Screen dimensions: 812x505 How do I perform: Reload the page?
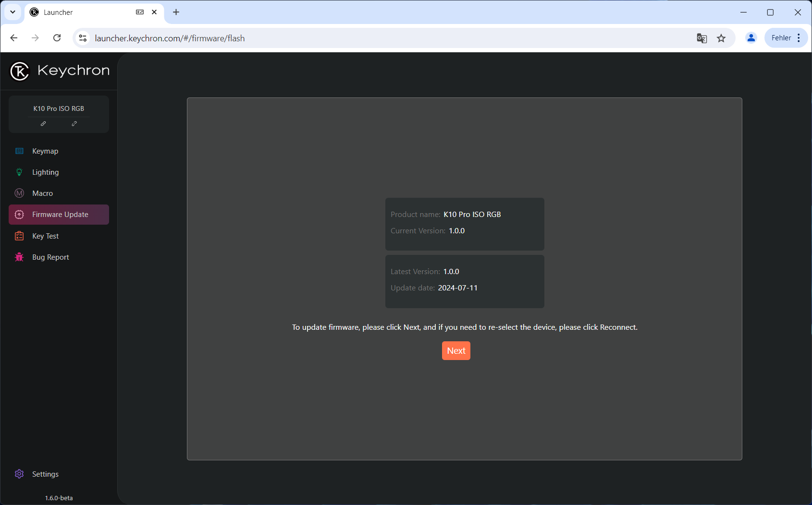pyautogui.click(x=57, y=38)
